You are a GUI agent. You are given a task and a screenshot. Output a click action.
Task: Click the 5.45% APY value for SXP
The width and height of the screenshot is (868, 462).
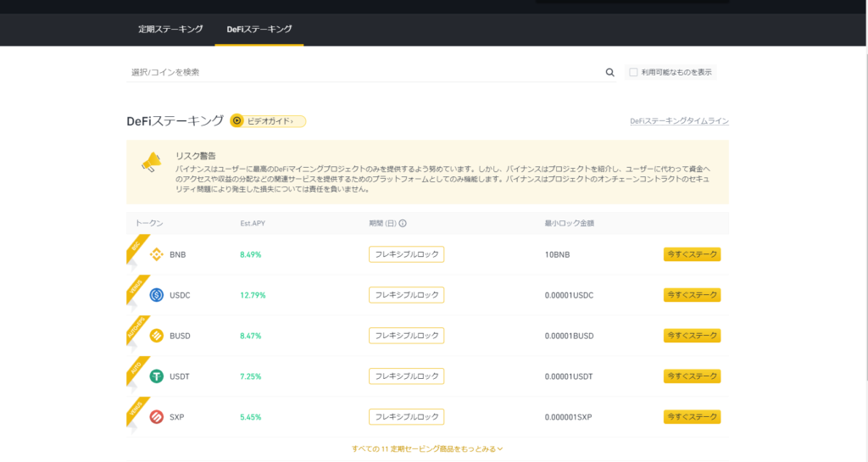click(x=250, y=416)
